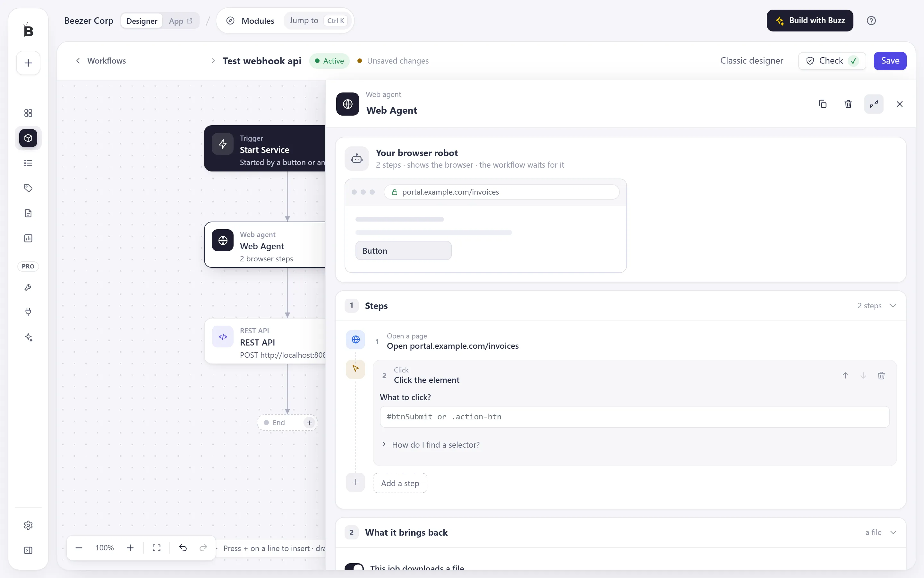The height and width of the screenshot is (578, 924).
Task: Run the workflow Check
Action: click(832, 61)
